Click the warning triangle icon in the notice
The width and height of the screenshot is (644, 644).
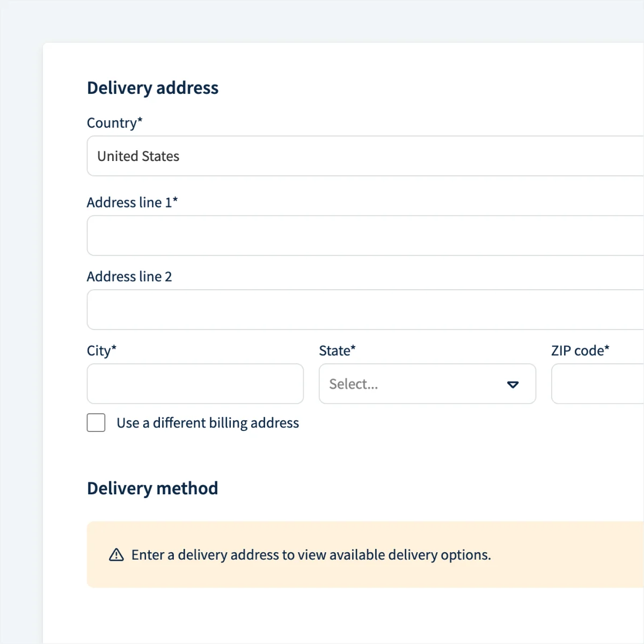tap(116, 555)
